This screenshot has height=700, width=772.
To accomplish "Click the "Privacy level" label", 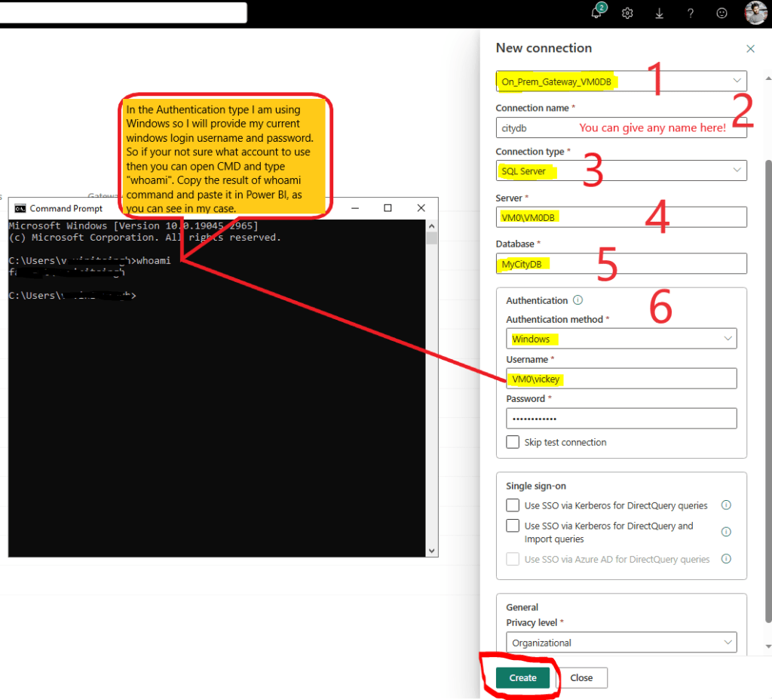I will click(532, 622).
